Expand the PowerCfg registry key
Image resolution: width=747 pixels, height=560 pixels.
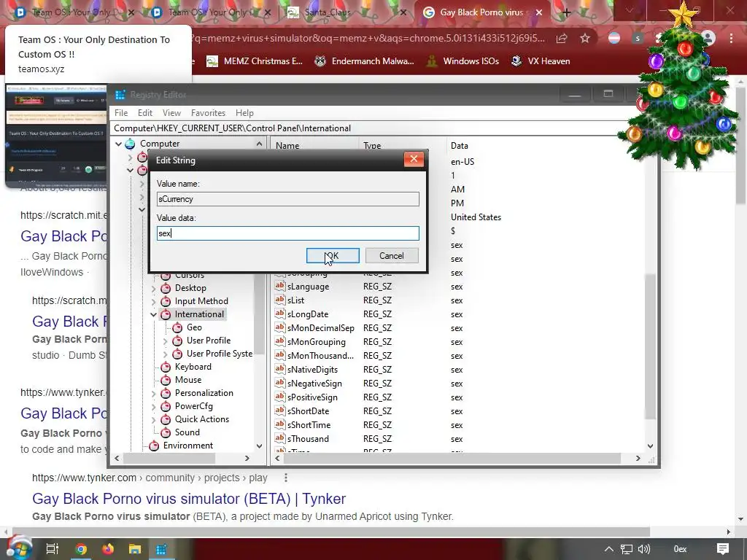click(153, 407)
